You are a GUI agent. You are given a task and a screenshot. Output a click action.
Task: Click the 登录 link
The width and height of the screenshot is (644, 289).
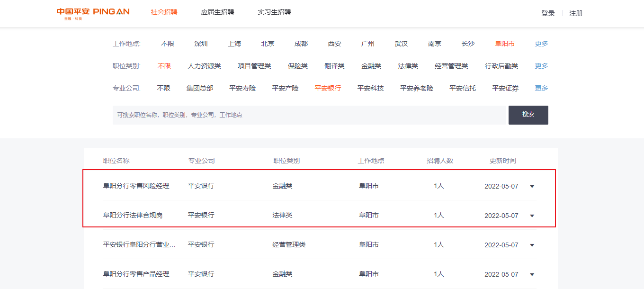coord(548,13)
